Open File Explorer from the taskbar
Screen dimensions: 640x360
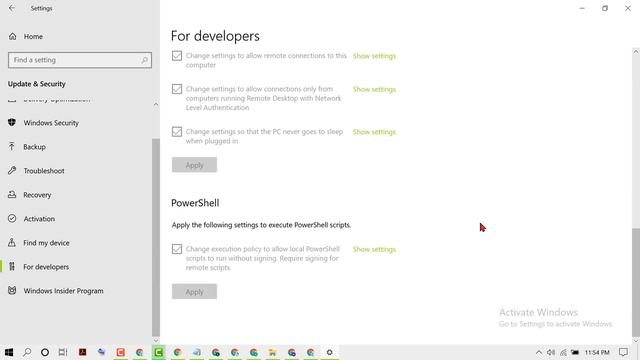point(272,352)
